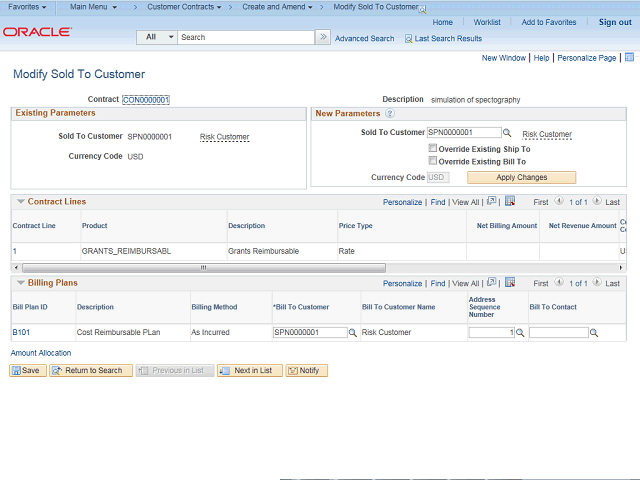Click Return to Search button
The height and width of the screenshot is (480, 640).
91,371
